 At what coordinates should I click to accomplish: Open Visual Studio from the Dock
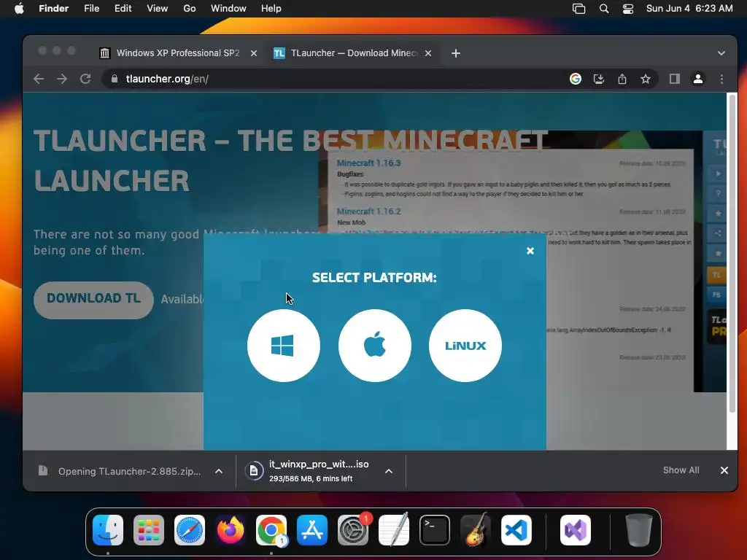click(x=576, y=530)
